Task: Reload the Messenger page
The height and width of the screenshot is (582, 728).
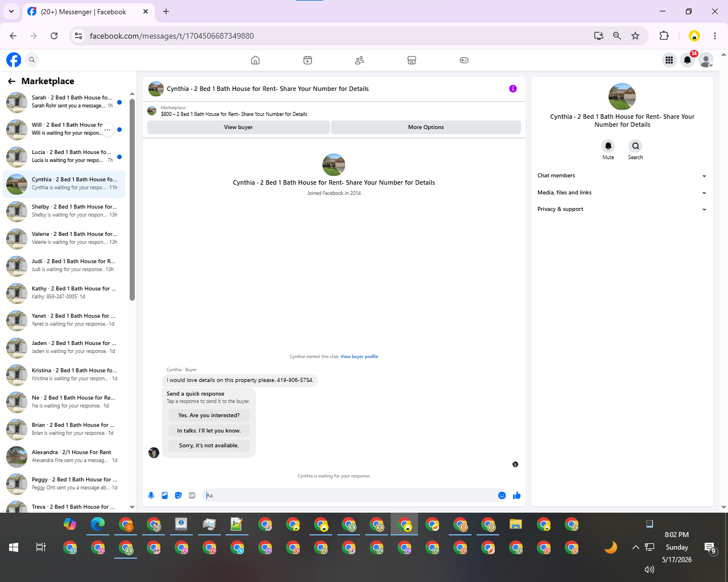Action: point(54,36)
